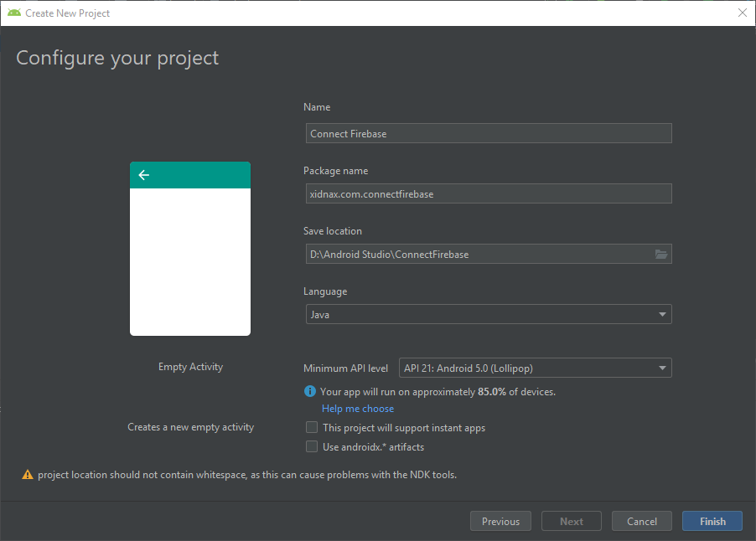Click the Package name input field
Viewport: 756px width, 541px height.
(489, 193)
